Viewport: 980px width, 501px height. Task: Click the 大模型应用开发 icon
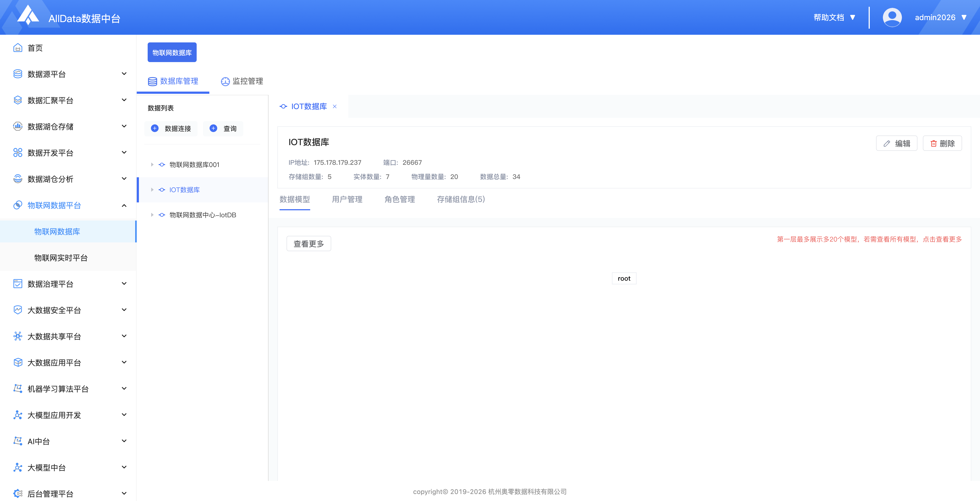tap(18, 415)
